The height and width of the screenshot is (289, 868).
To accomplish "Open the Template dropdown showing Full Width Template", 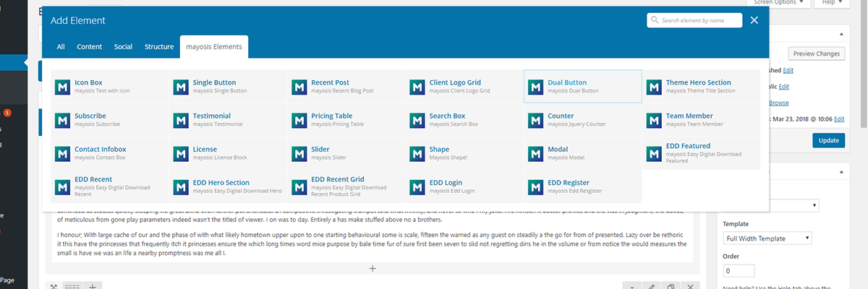I will click(x=767, y=238).
